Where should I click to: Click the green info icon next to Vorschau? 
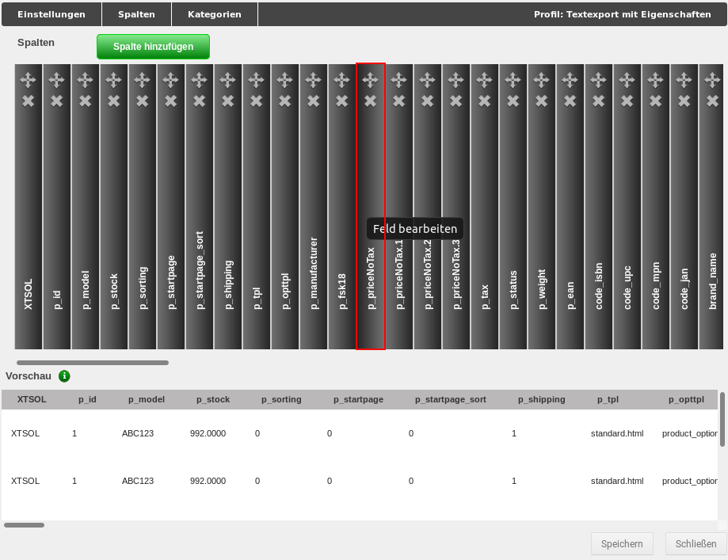(64, 376)
